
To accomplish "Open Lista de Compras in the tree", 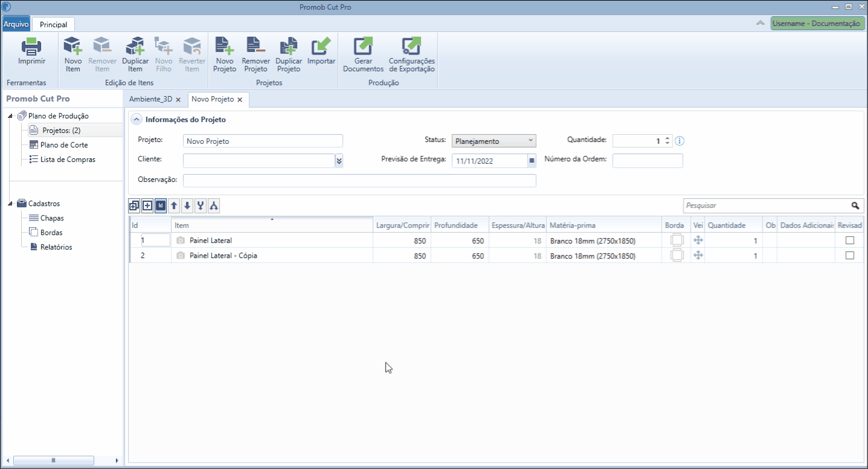I will point(68,160).
